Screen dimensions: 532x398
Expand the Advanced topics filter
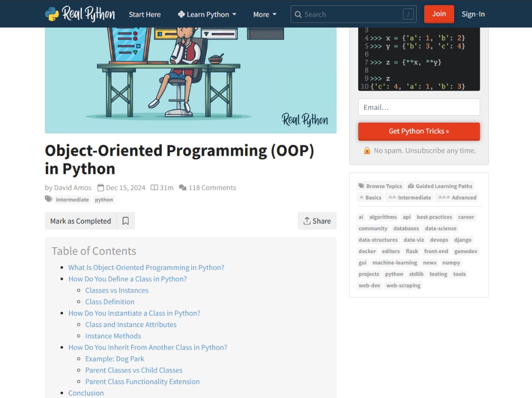(457, 197)
